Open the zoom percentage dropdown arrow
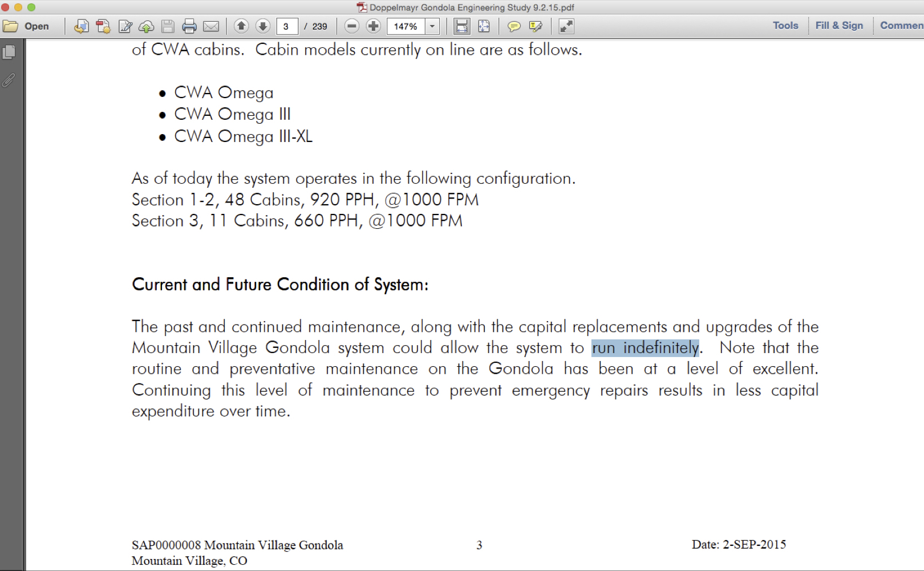 (x=432, y=26)
